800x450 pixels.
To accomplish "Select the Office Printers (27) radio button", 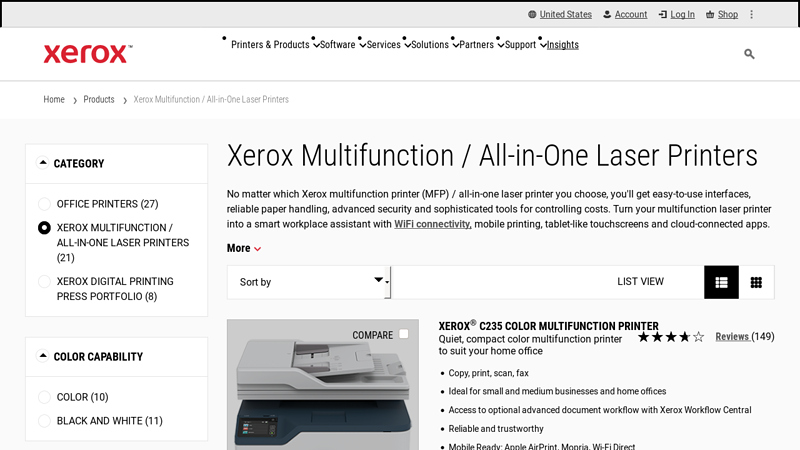I will click(44, 204).
